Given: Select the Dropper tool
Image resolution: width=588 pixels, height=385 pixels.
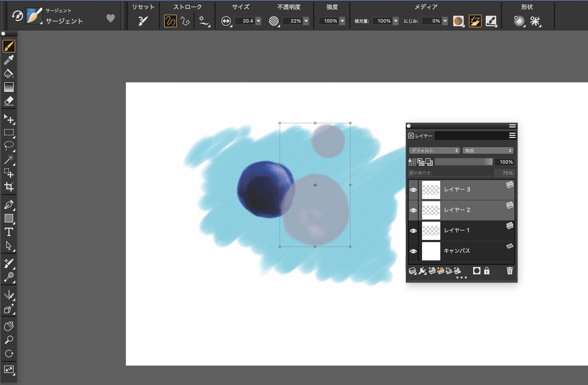Looking at the screenshot, I should click(x=9, y=60).
